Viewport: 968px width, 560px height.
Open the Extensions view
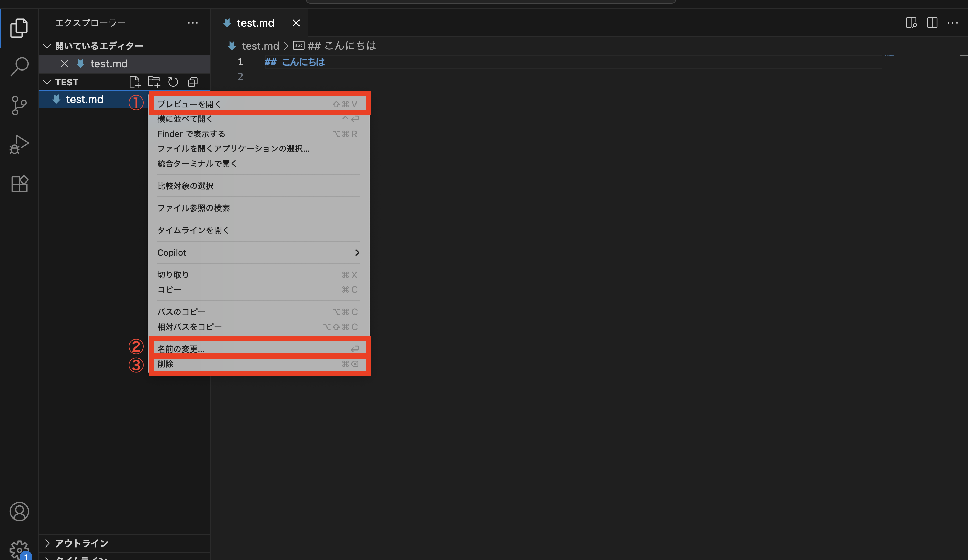click(19, 184)
